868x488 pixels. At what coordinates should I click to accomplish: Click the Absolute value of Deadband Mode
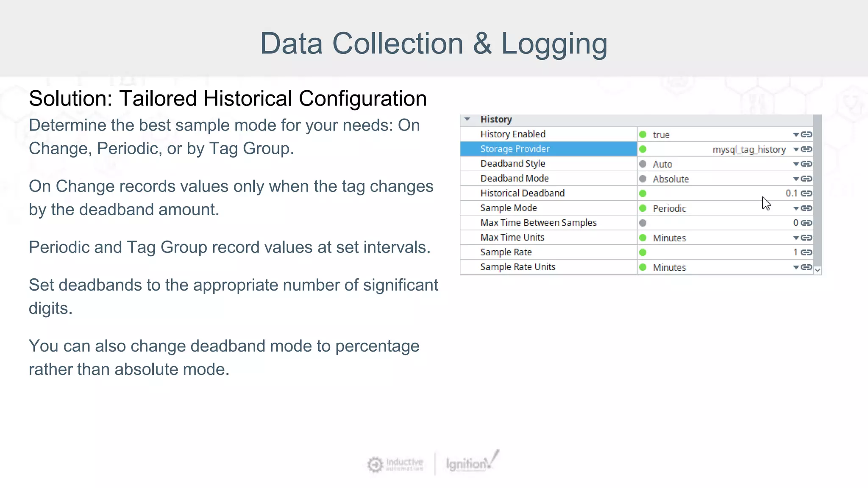671,179
